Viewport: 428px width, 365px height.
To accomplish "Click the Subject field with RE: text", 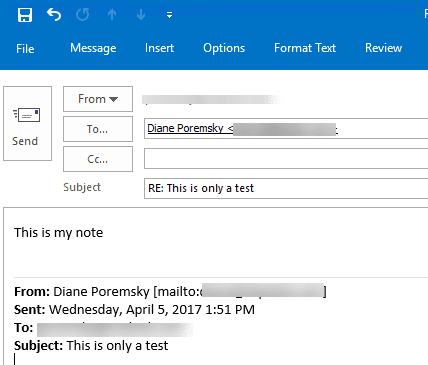I will (x=286, y=189).
